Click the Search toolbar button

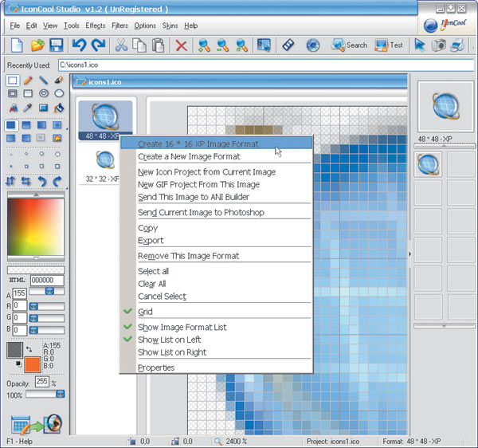pyautogui.click(x=350, y=45)
